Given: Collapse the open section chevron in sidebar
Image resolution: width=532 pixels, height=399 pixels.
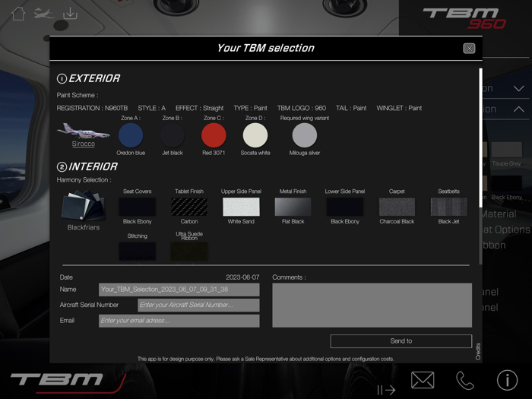Looking at the screenshot, I should (x=519, y=109).
